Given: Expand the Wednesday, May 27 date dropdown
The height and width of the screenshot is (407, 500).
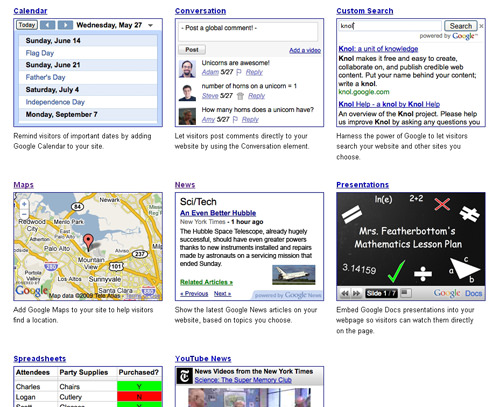Looking at the screenshot, I should [x=150, y=25].
